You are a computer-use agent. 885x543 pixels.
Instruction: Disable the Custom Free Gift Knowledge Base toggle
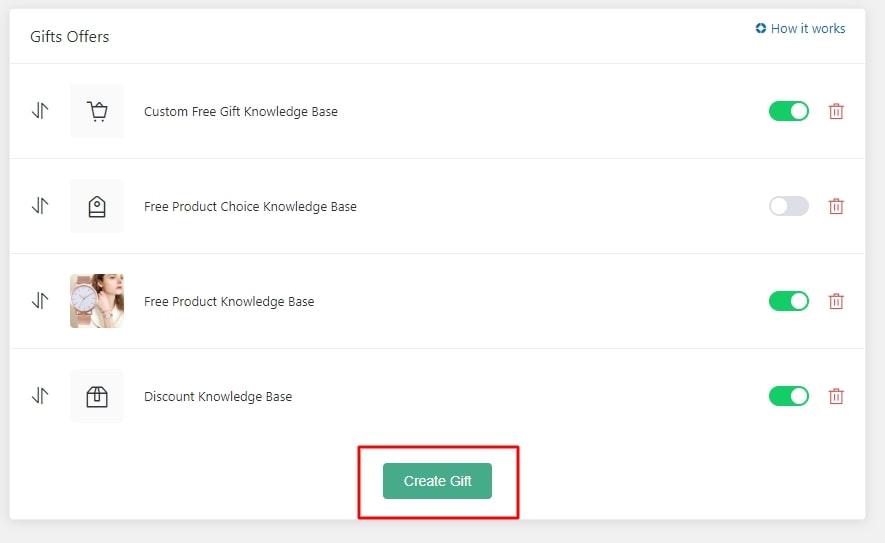coord(788,111)
